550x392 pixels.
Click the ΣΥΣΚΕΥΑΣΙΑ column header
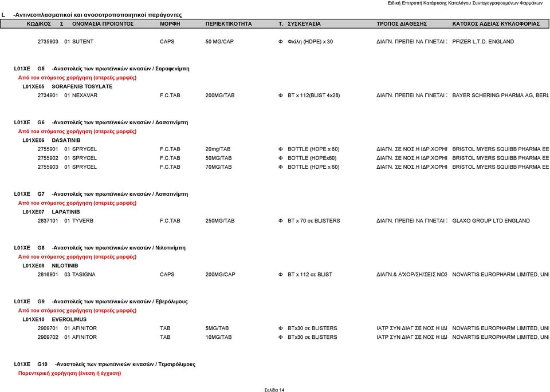(x=304, y=24)
